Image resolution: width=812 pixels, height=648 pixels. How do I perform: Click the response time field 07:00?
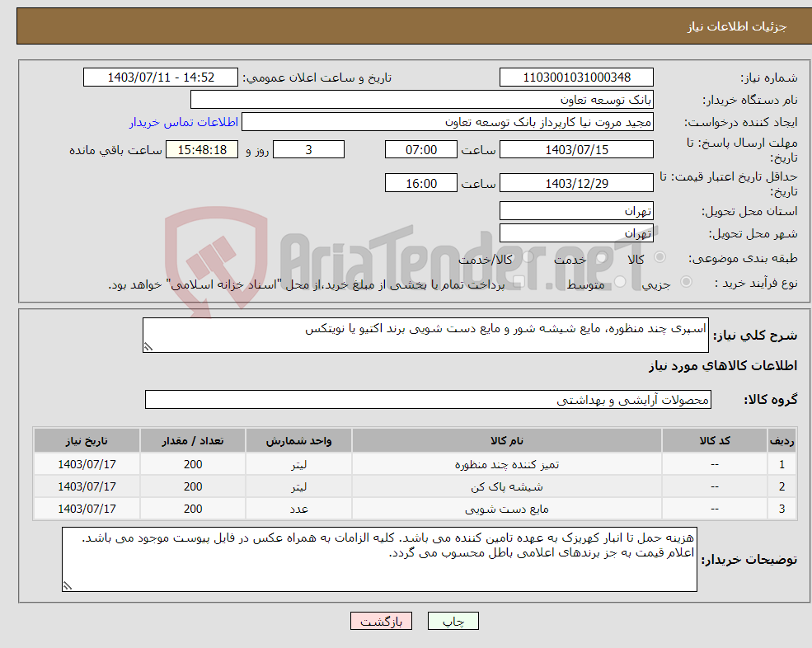421,150
